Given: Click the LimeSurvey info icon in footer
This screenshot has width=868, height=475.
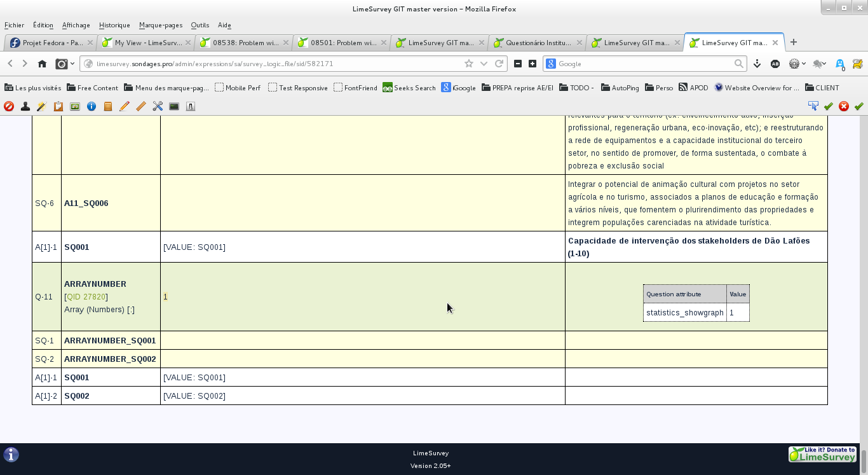Looking at the screenshot, I should pyautogui.click(x=11, y=455).
